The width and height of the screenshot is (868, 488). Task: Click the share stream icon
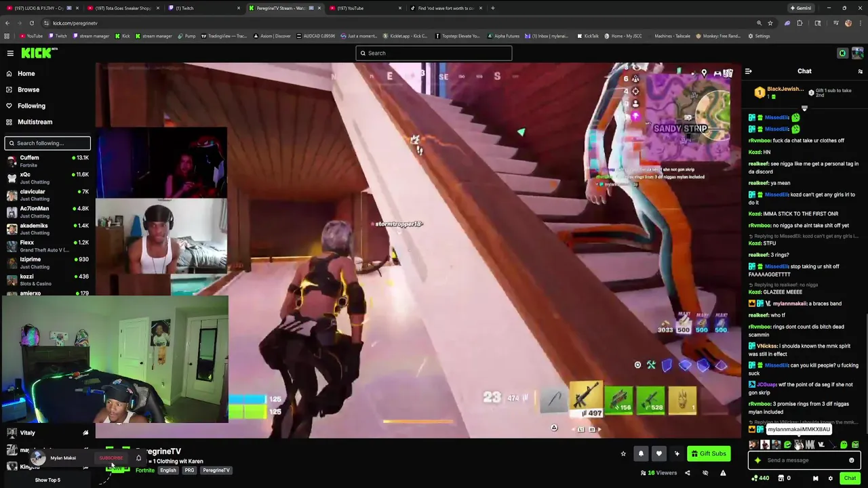tap(687, 473)
